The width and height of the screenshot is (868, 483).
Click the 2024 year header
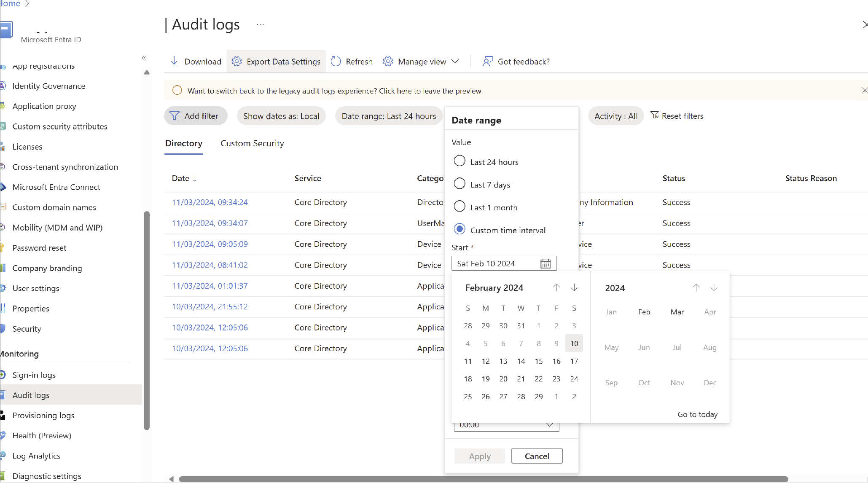click(x=615, y=288)
